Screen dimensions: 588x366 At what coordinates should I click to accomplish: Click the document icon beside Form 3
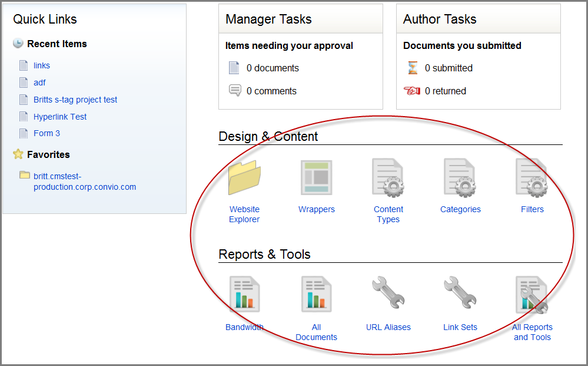click(24, 133)
